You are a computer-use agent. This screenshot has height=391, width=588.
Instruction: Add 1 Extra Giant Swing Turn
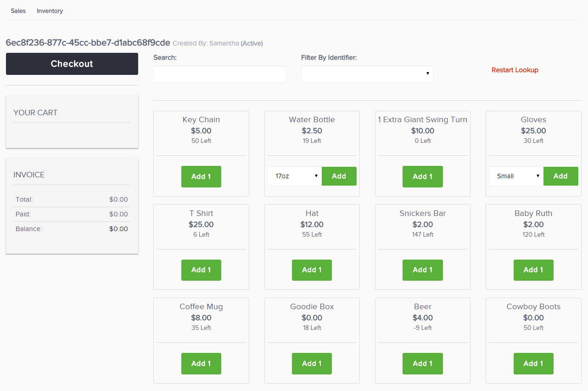click(422, 176)
